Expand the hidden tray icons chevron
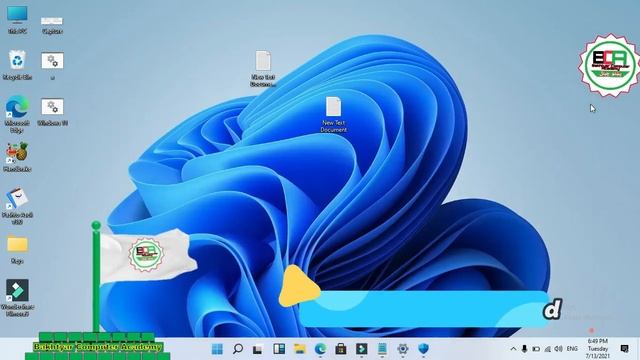Screen dimensions: 640x360 point(513,349)
